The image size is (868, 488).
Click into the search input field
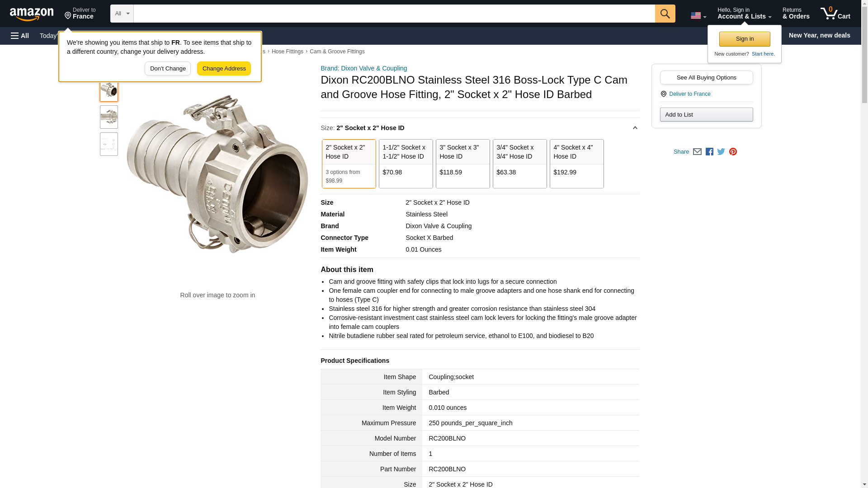click(393, 14)
